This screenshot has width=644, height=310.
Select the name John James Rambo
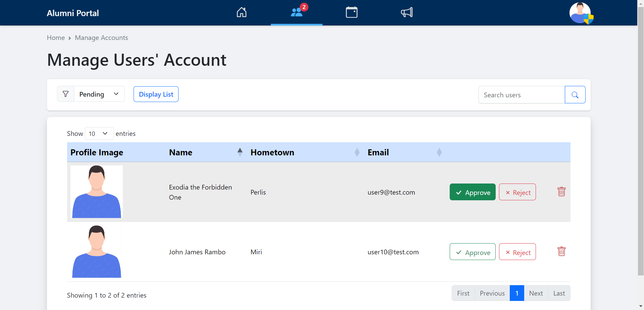(x=197, y=252)
